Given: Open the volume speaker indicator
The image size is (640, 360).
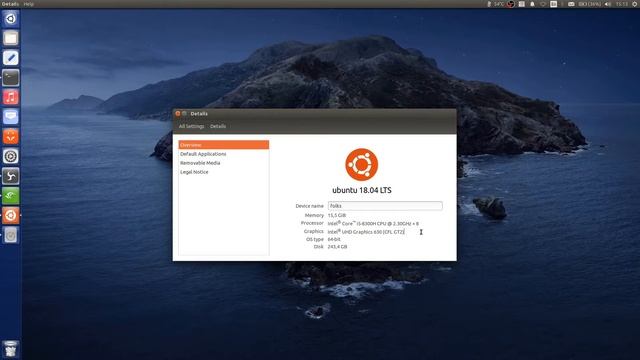Looking at the screenshot, I should (608, 4).
